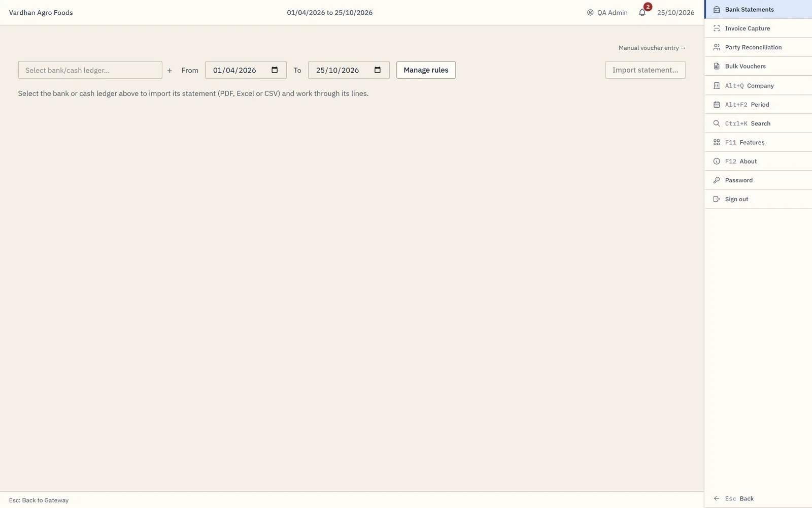The height and width of the screenshot is (508, 812).
Task: Select Bulk Vouchers menu item
Action: click(758, 66)
